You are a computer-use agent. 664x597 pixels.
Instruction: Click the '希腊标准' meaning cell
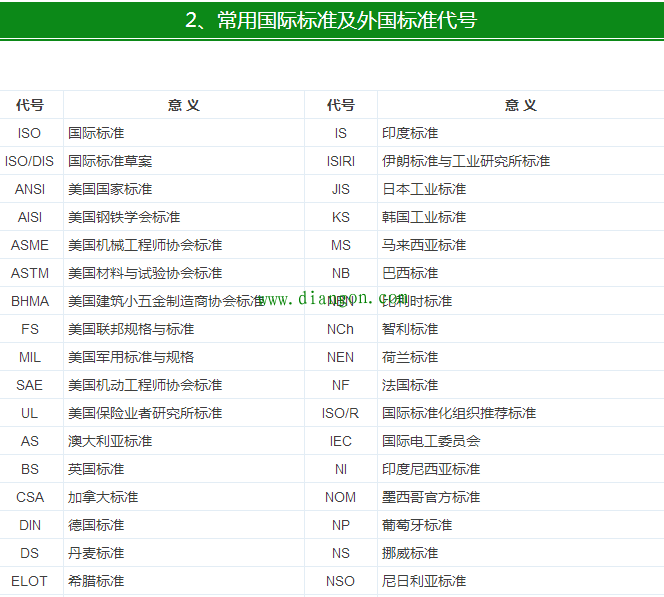[96, 581]
